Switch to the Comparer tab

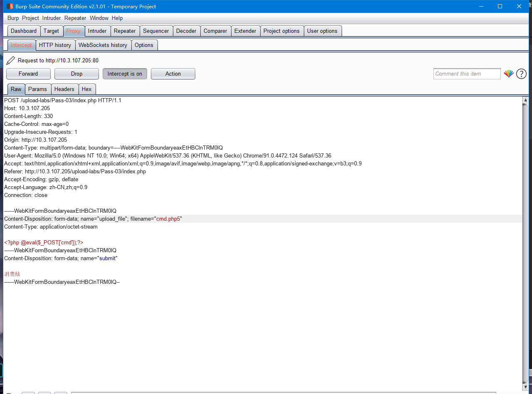coord(215,31)
